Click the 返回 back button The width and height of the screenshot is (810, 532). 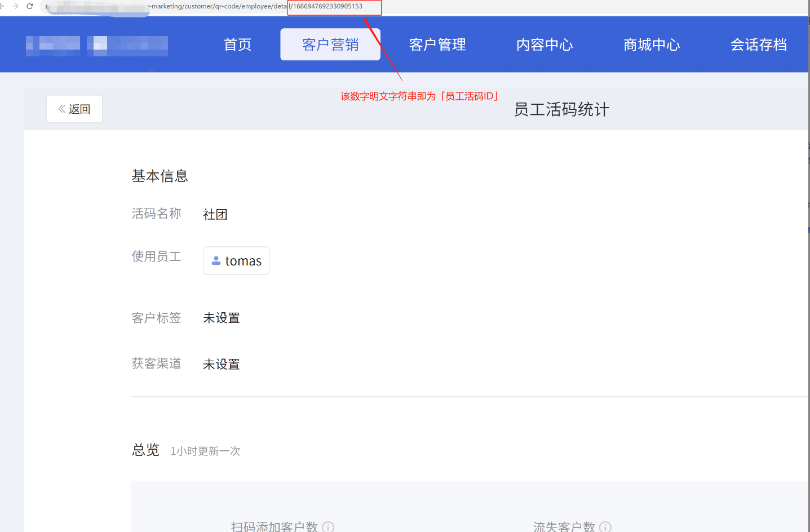tap(74, 109)
